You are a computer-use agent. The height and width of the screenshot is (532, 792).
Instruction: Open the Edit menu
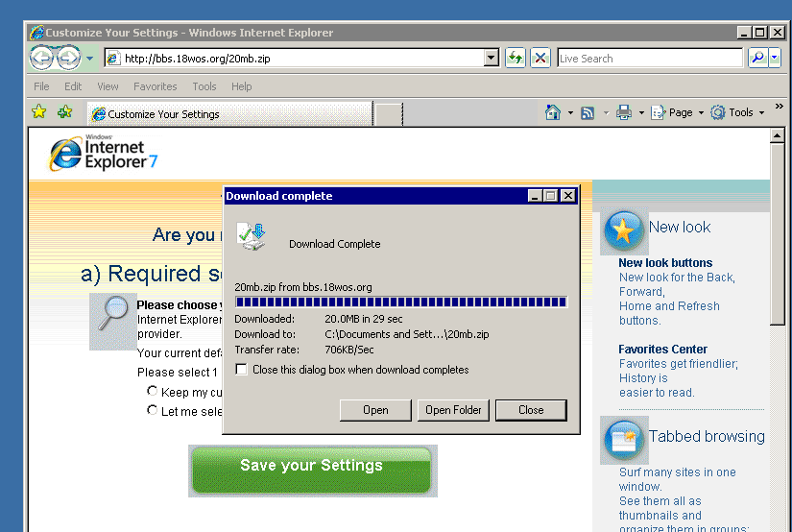(73, 86)
